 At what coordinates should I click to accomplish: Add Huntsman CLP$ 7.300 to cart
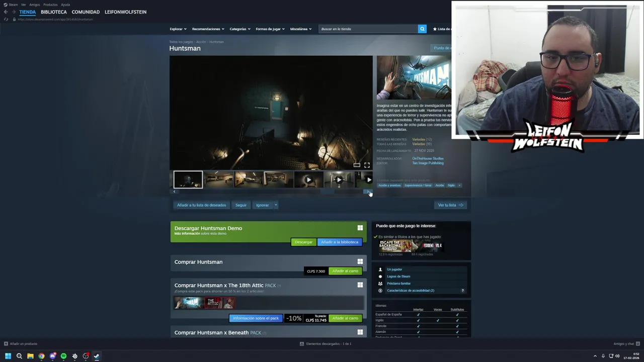click(345, 271)
